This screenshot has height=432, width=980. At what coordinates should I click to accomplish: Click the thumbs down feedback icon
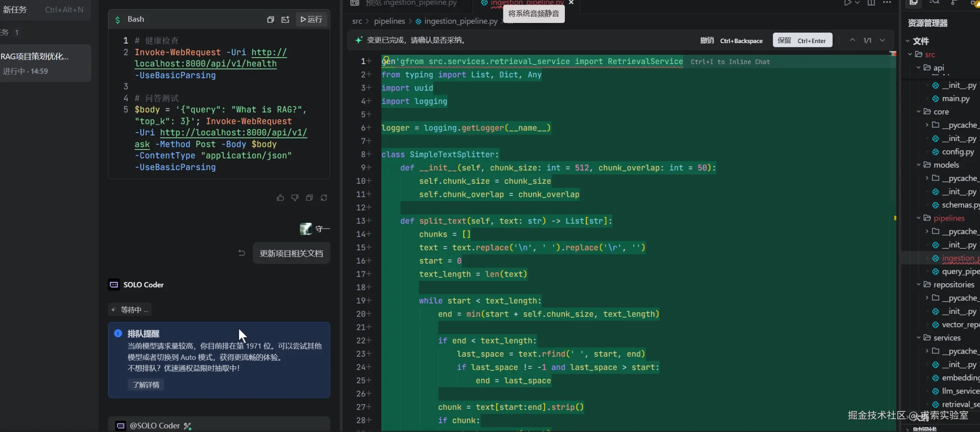click(295, 198)
